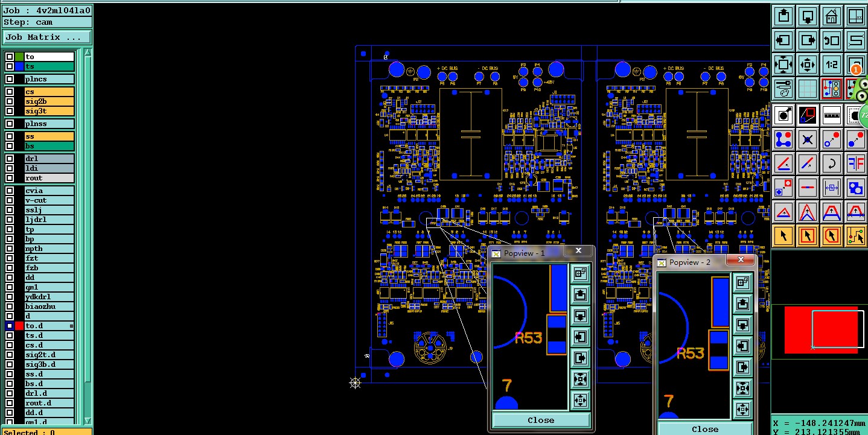This screenshot has height=435, width=868.
Task: Select the v-cut layer name
Action: click(49, 200)
